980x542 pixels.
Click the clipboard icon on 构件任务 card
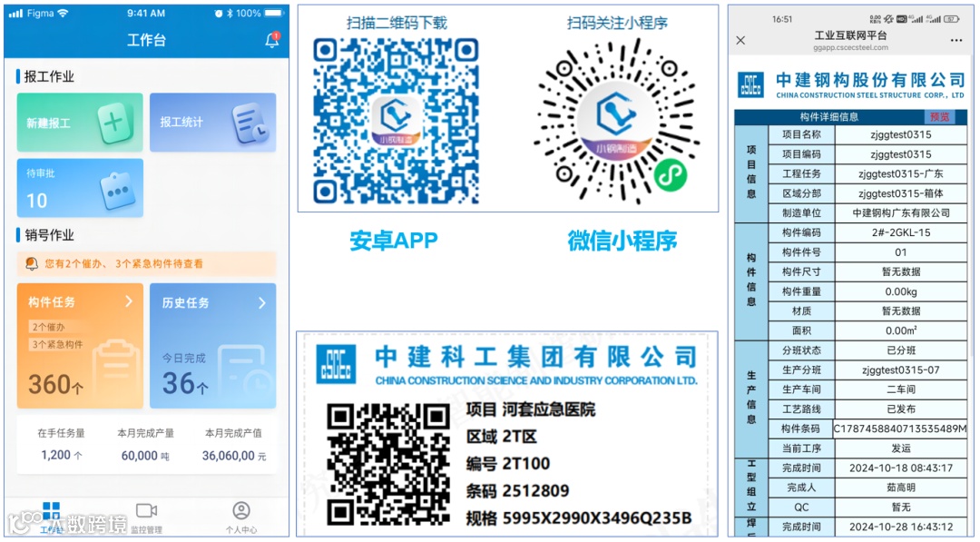116,372
